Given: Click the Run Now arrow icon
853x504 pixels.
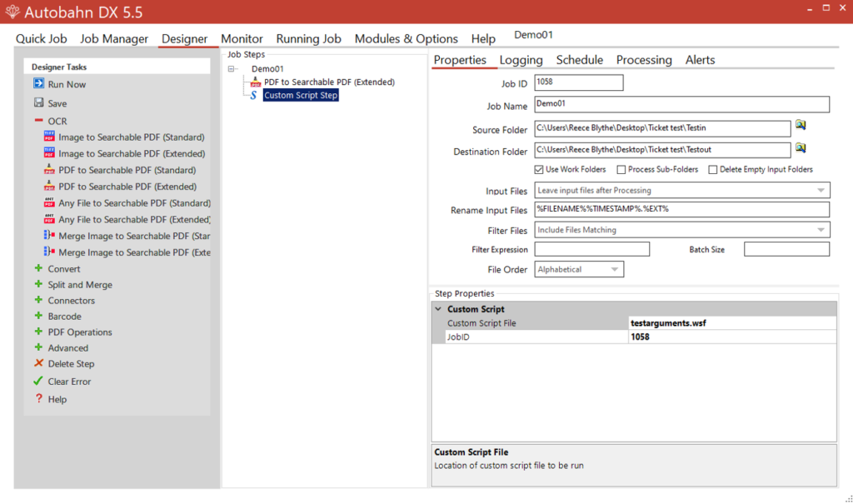Looking at the screenshot, I should coord(38,84).
